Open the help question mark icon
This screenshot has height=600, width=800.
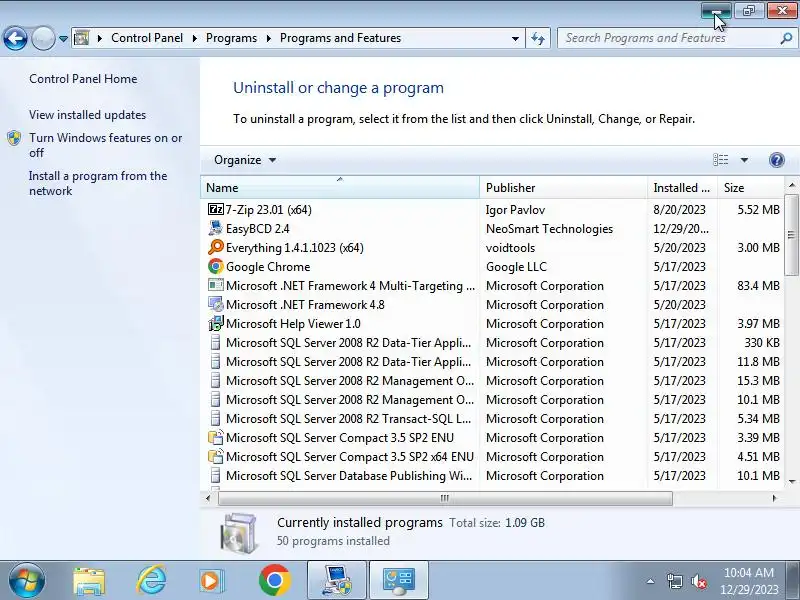777,160
